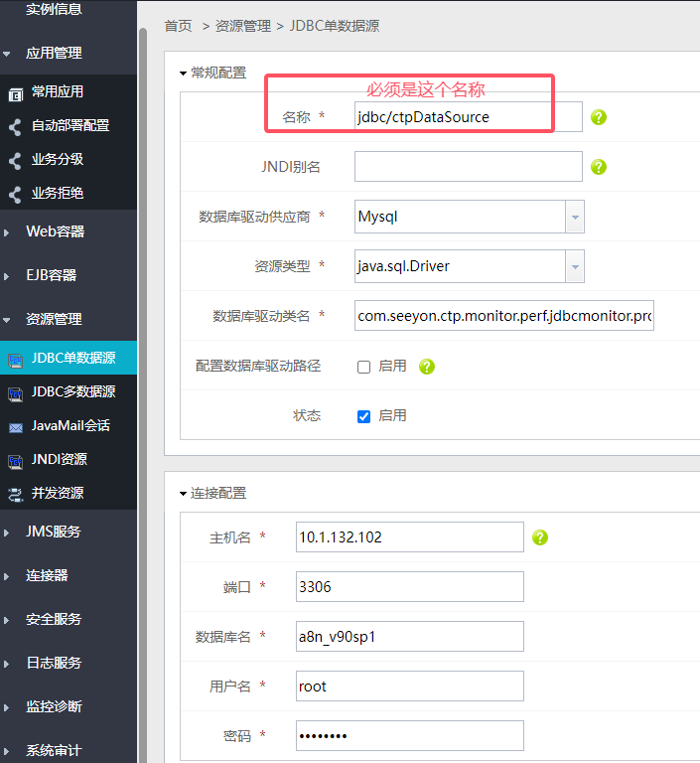Expand the 系统审计 sidebar group
Viewport: 700px width, 763px height.
click(6, 751)
